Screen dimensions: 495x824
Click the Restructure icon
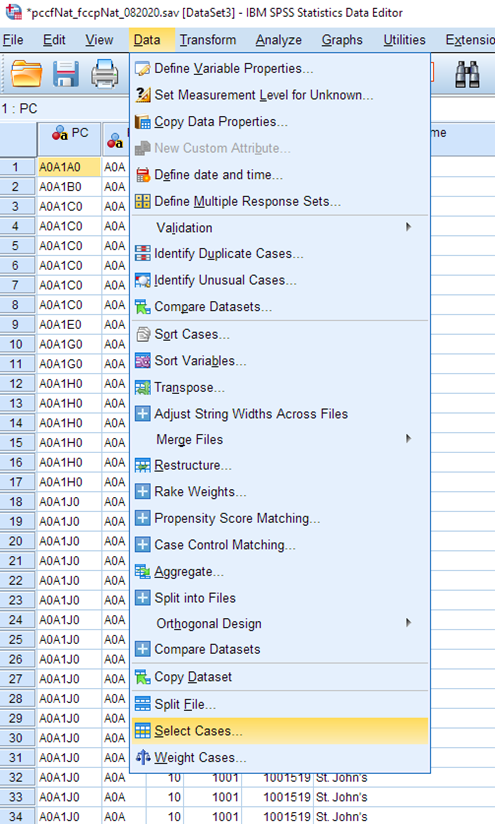(x=142, y=466)
